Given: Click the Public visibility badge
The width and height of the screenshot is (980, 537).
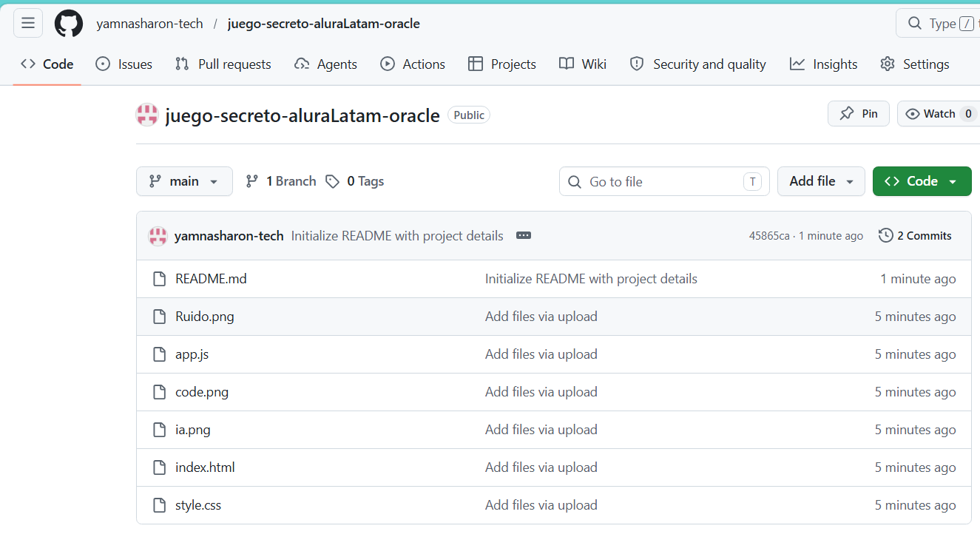Looking at the screenshot, I should tap(469, 115).
